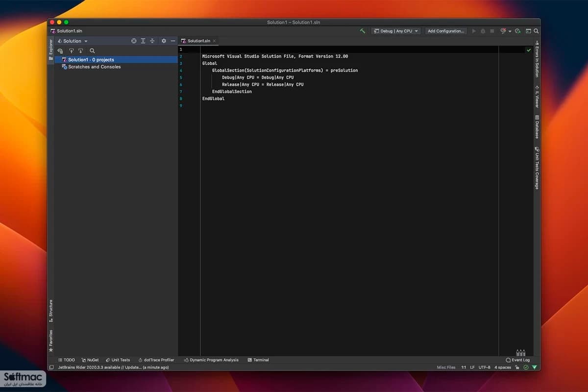588x392 pixels.
Task: Click the Collapse All icon in Explorer header
Action: click(x=152, y=41)
